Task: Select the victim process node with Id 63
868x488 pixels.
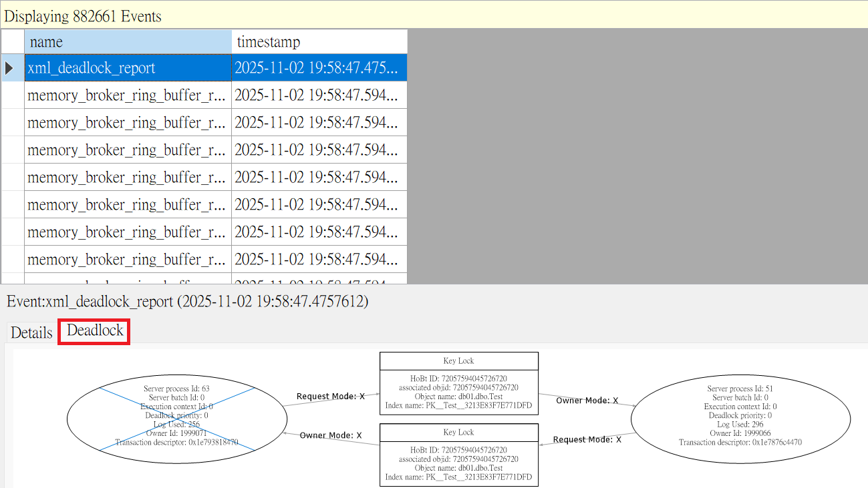Action: (x=177, y=415)
